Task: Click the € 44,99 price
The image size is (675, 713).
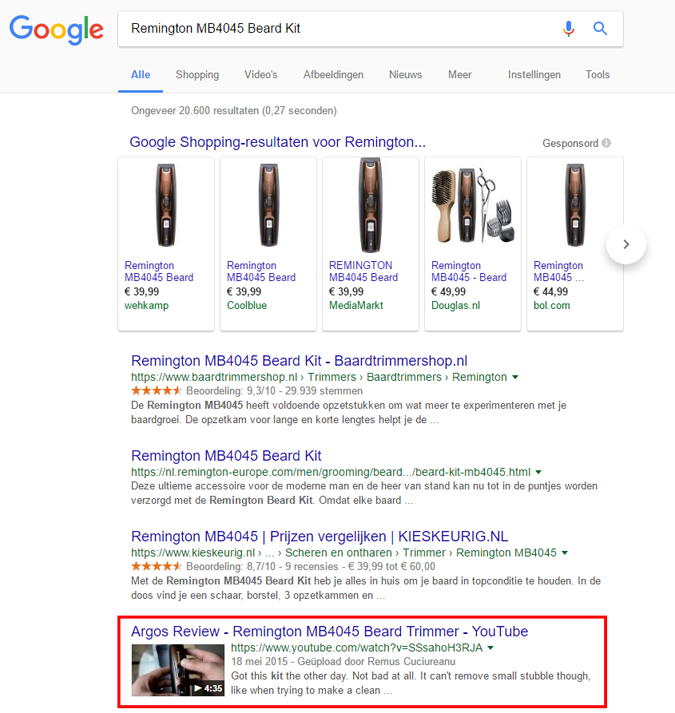Action: pos(550,291)
